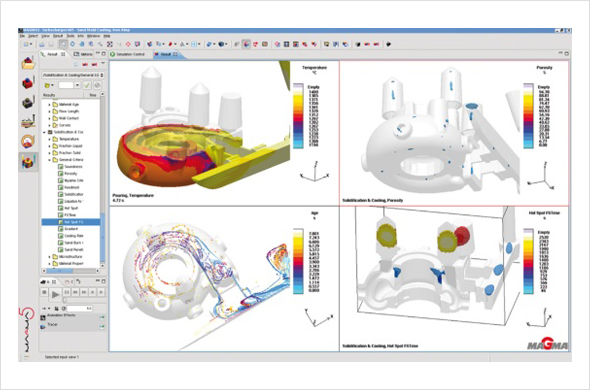Pause the animation
Viewport: 590px width, 390px height.
67,292
